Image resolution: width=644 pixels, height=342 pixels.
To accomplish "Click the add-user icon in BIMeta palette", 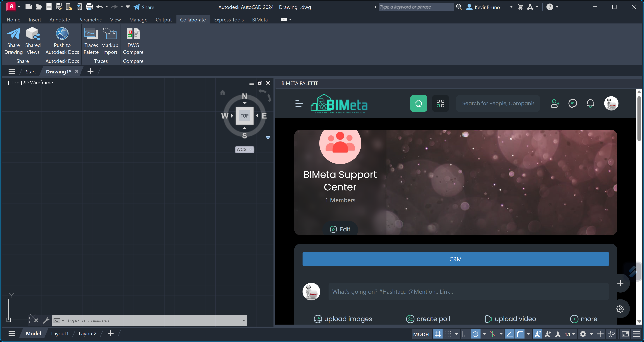I will pyautogui.click(x=555, y=103).
